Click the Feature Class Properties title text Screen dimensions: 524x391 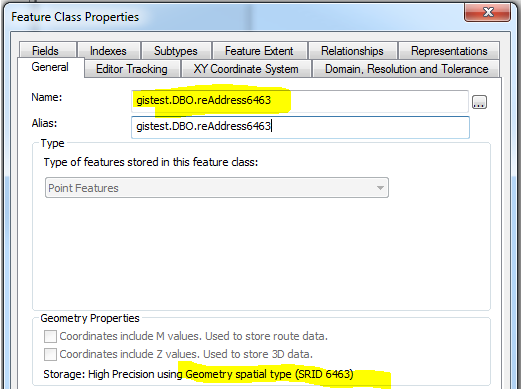click(75, 17)
